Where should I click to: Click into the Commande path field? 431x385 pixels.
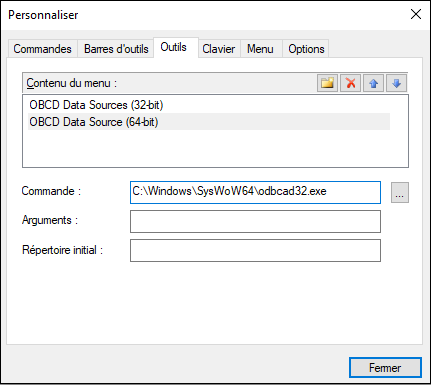tap(255, 192)
